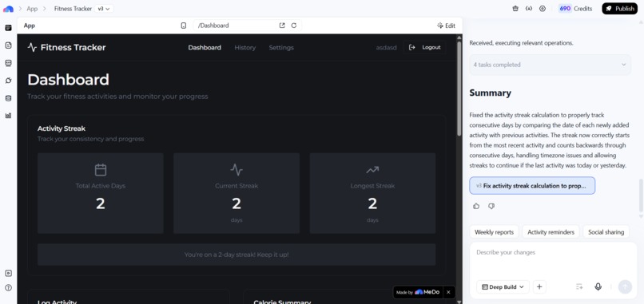
Task: Click the App label above preview
Action: (x=29, y=26)
